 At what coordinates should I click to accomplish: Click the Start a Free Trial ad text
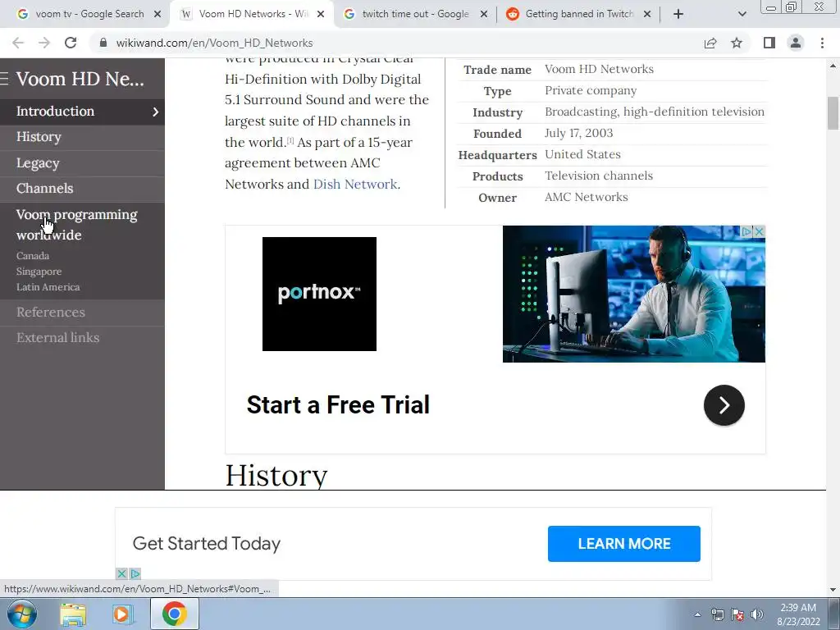click(338, 405)
